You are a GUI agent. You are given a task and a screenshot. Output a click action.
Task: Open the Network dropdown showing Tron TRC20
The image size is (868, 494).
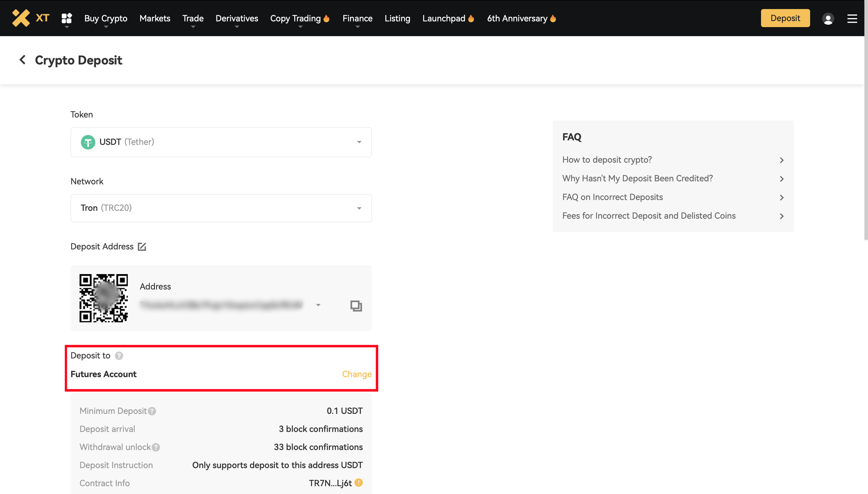coord(221,208)
